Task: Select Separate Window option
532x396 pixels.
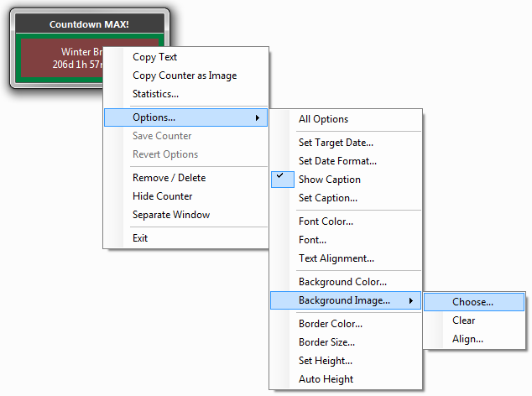Action: coord(171,215)
